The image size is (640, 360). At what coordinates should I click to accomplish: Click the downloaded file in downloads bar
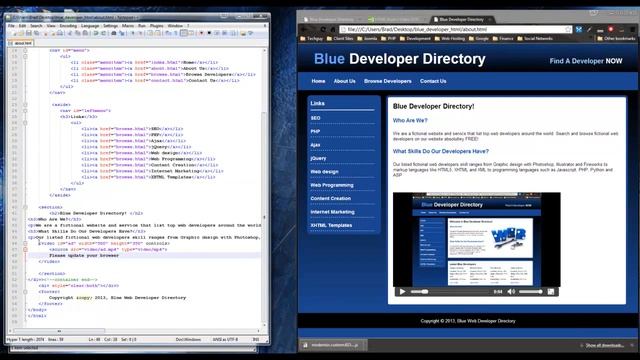333,345
